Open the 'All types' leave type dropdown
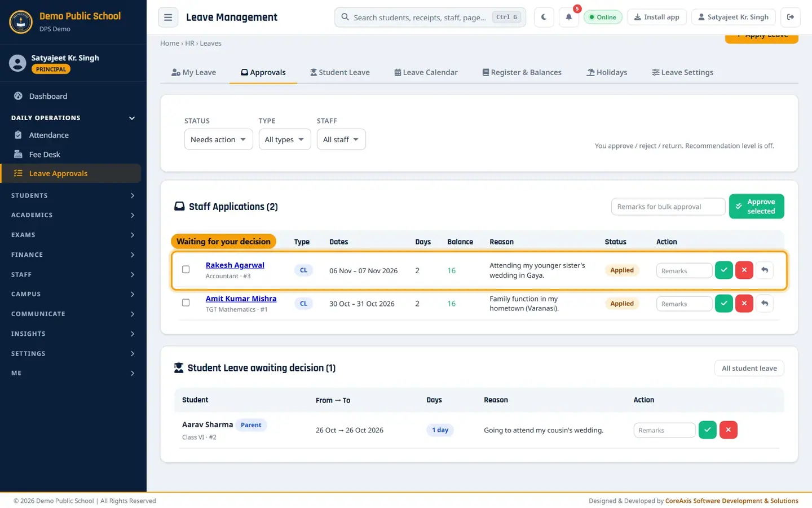Viewport: 812px width, 508px height. (x=285, y=139)
